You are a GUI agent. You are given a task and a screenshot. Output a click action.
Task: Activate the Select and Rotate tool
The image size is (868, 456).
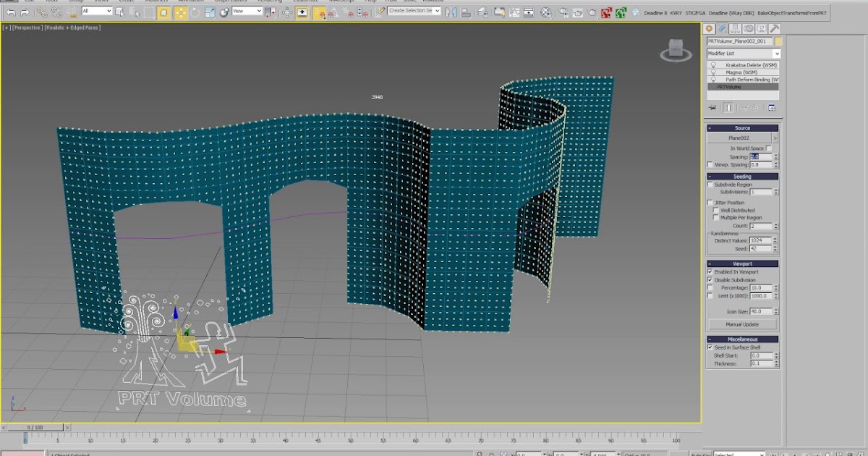coord(195,12)
